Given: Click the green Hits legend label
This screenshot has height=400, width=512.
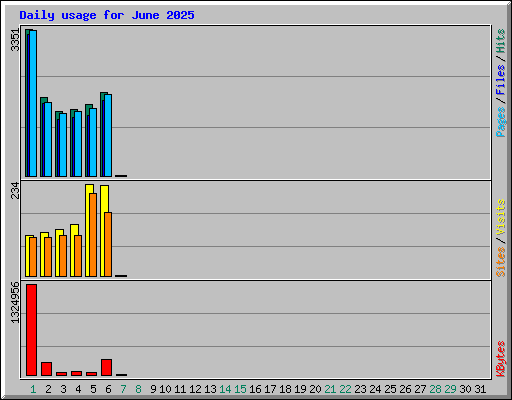Looking at the screenshot, I should (500, 41).
